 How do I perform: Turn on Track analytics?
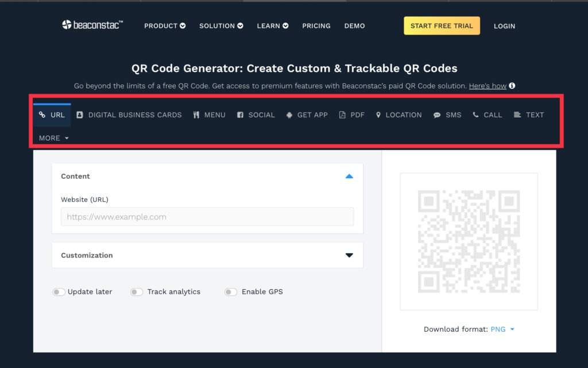tap(137, 292)
